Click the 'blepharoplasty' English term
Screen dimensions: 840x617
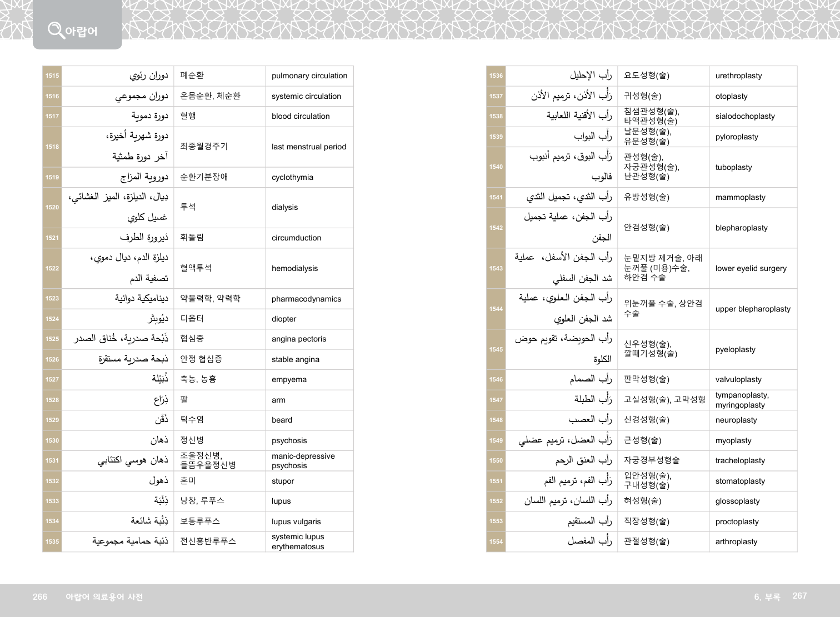click(741, 228)
